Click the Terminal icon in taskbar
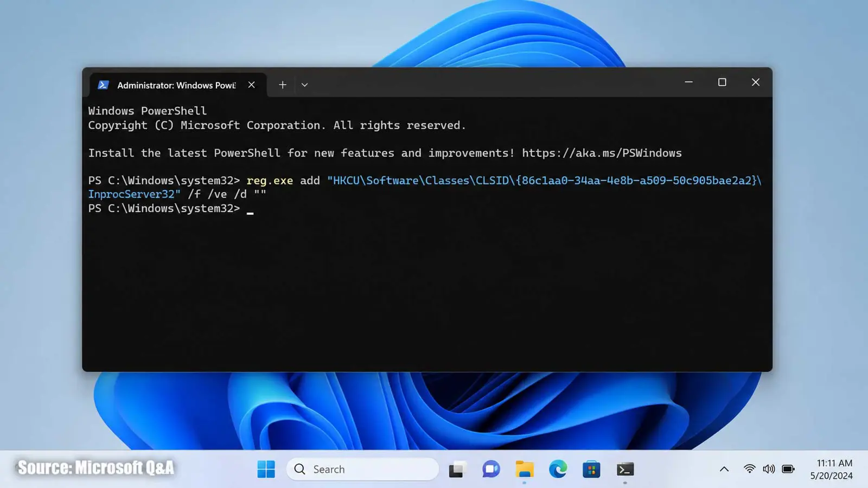The width and height of the screenshot is (868, 488). coord(625,469)
